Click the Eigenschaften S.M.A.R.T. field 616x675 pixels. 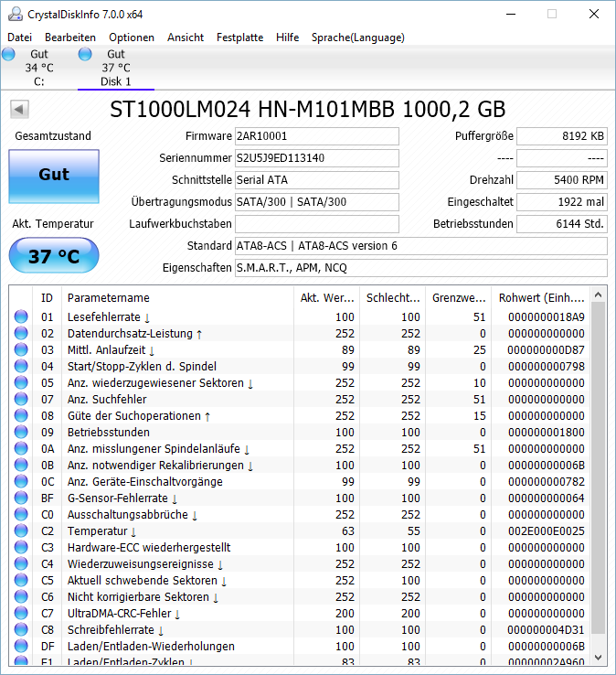click(421, 268)
